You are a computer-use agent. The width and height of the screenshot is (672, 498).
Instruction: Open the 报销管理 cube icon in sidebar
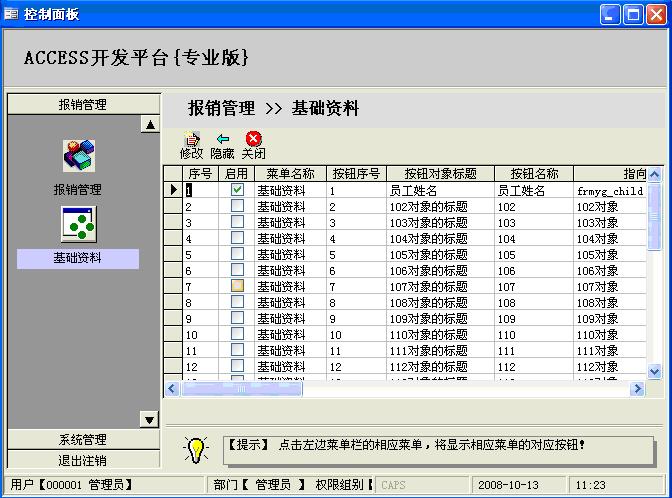coord(79,155)
